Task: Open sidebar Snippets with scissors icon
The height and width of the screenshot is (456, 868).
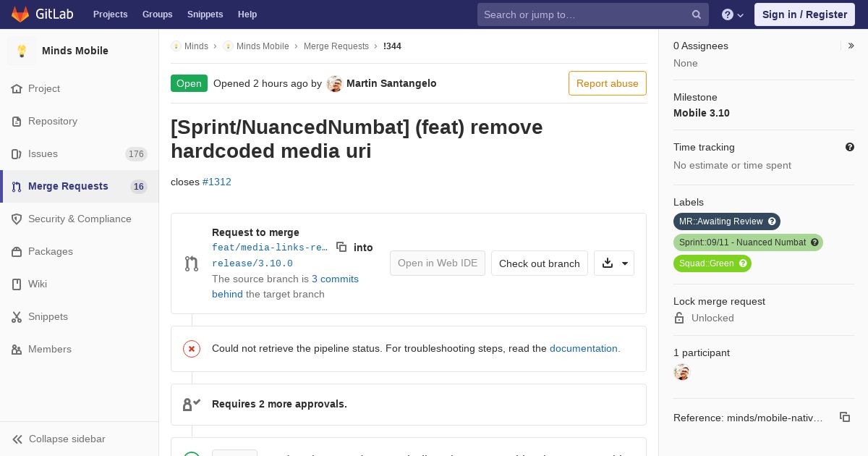Action: pyautogui.click(x=48, y=316)
